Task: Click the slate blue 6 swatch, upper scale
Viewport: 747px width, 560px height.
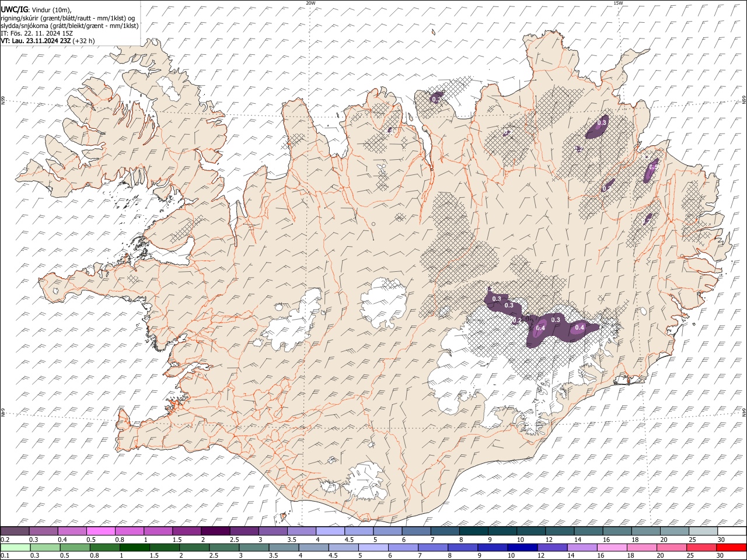Action: pyautogui.click(x=416, y=531)
